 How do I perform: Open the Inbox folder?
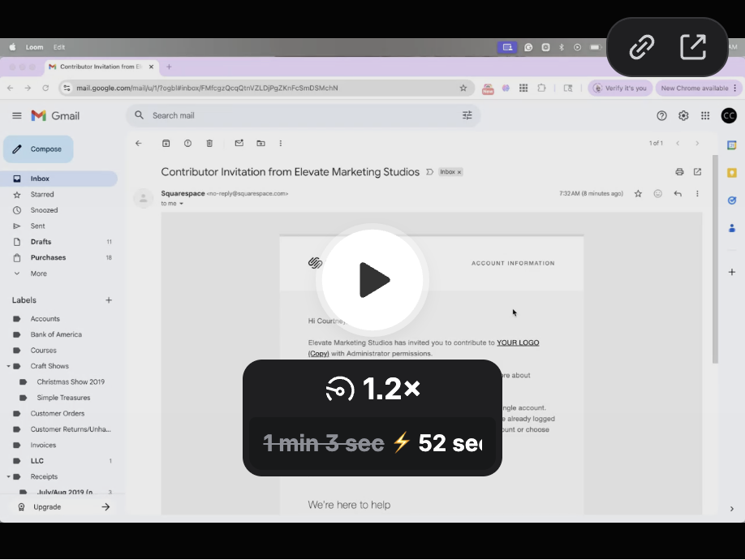click(59, 179)
